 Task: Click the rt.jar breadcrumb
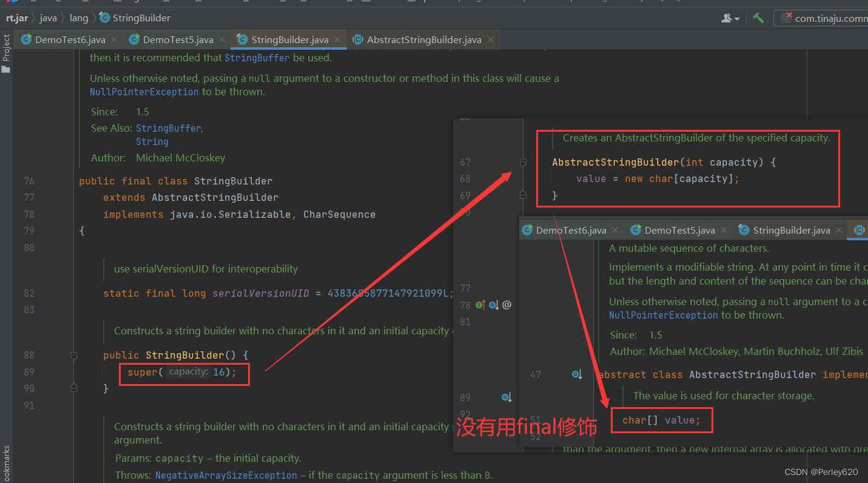click(17, 18)
